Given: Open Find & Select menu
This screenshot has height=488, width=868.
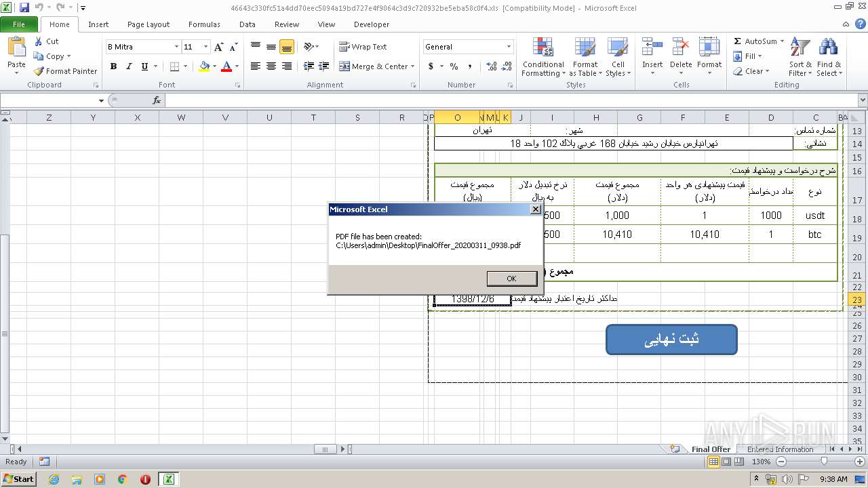Looking at the screenshot, I should [828, 58].
